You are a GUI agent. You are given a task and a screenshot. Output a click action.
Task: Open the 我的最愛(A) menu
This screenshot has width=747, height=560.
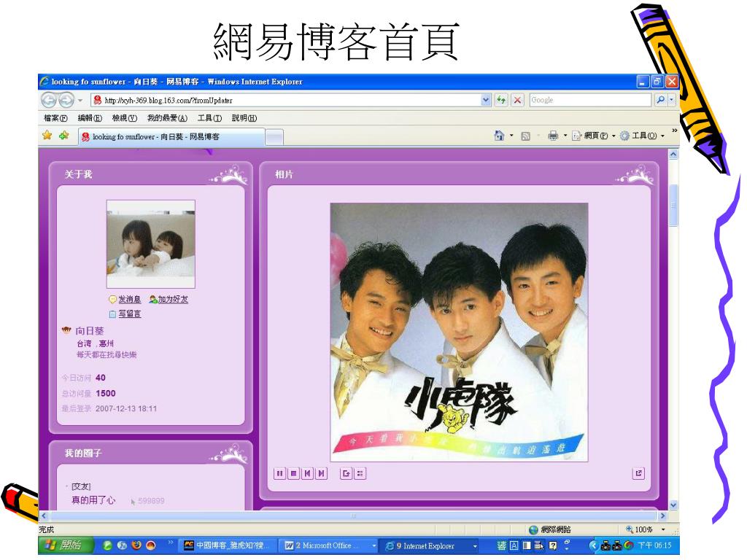coord(167,118)
